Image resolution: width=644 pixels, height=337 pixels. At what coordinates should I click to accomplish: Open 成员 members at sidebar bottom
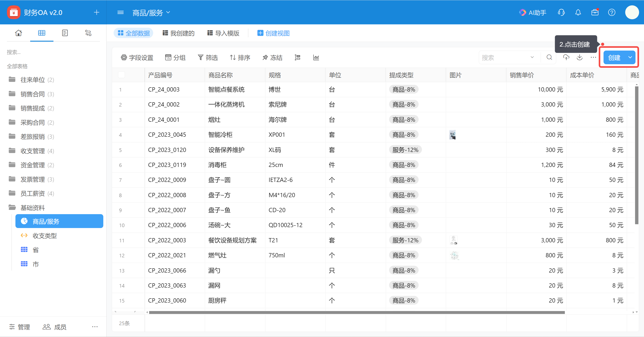pos(54,327)
